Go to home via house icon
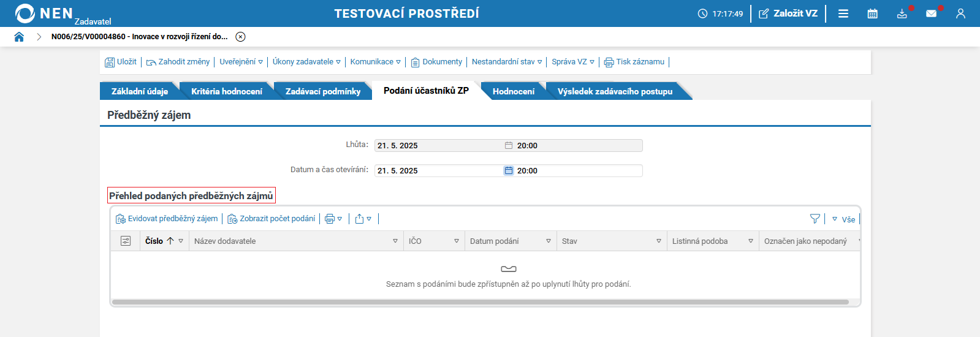 pyautogui.click(x=19, y=37)
